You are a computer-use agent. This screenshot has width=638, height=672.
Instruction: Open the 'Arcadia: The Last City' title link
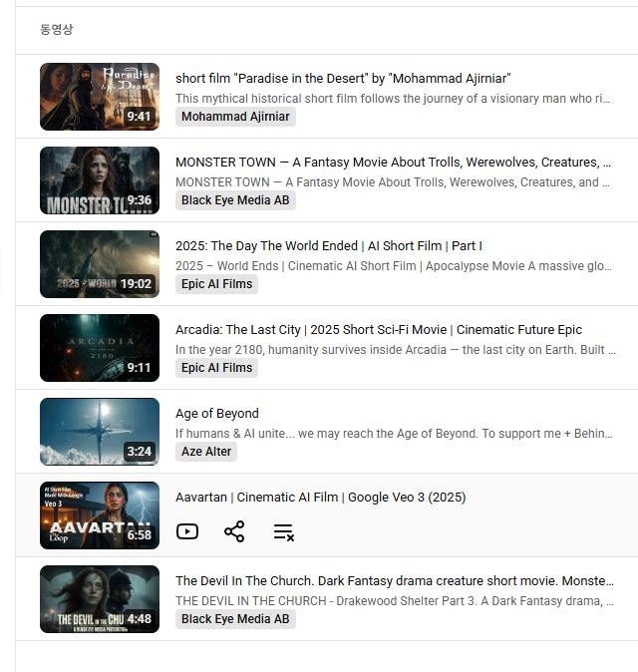pos(379,330)
